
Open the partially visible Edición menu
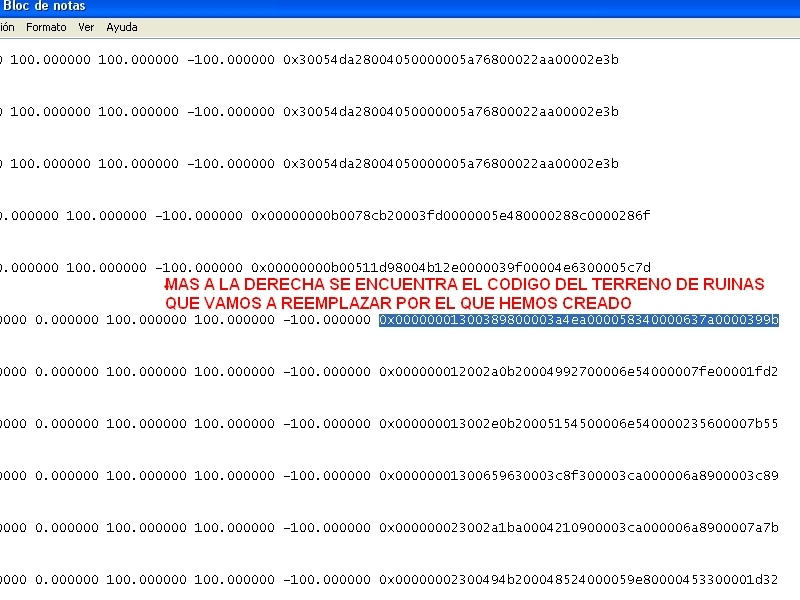[7, 27]
